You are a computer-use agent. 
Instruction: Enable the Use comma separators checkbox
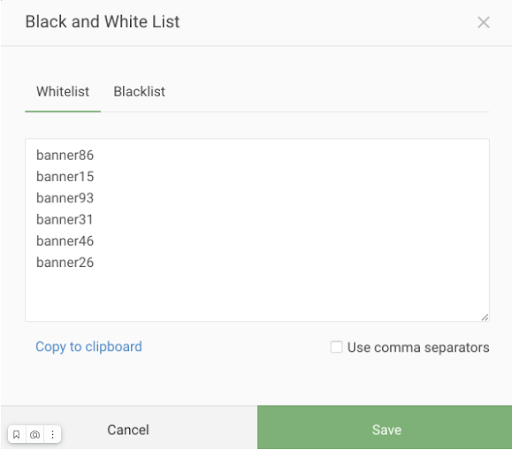click(336, 347)
